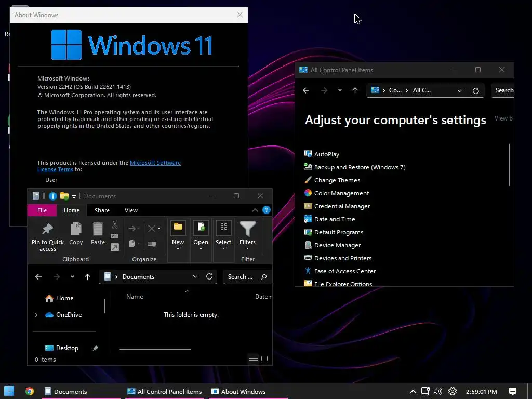The width and height of the screenshot is (532, 399).
Task: Open the notification center icon
Action: click(513, 391)
